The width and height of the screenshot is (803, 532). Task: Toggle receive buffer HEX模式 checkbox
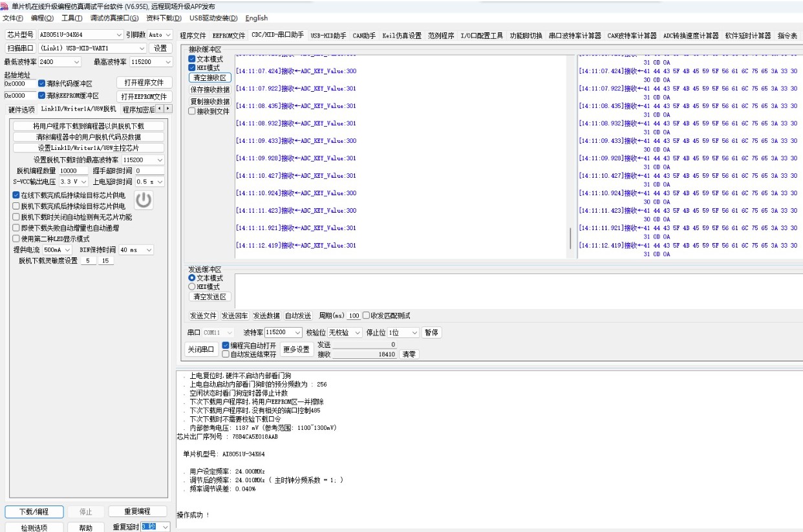tap(191, 67)
